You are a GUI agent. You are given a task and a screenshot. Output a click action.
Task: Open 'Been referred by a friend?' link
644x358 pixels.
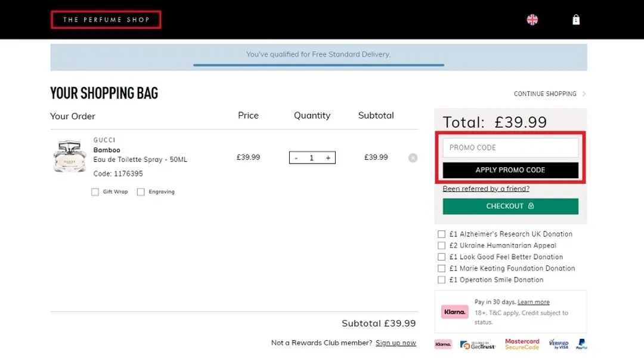pos(486,189)
